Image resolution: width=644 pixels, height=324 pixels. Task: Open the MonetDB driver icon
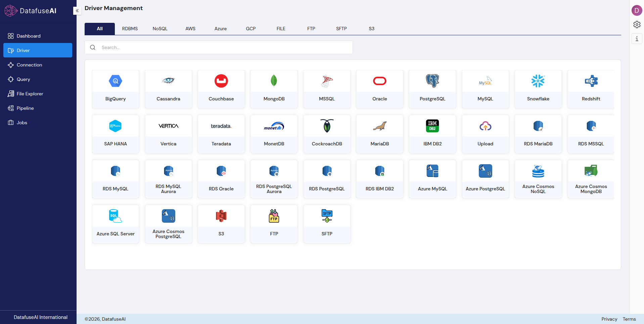(274, 126)
